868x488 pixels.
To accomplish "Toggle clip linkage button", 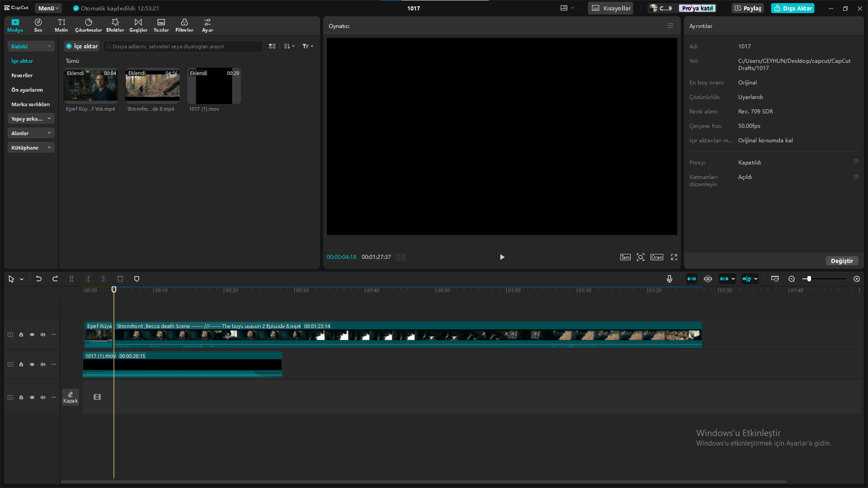I will 724,279.
